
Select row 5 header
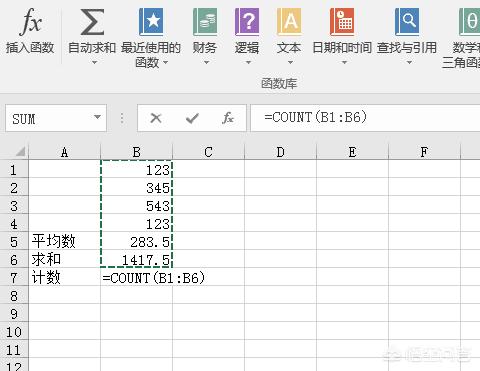pos(14,242)
